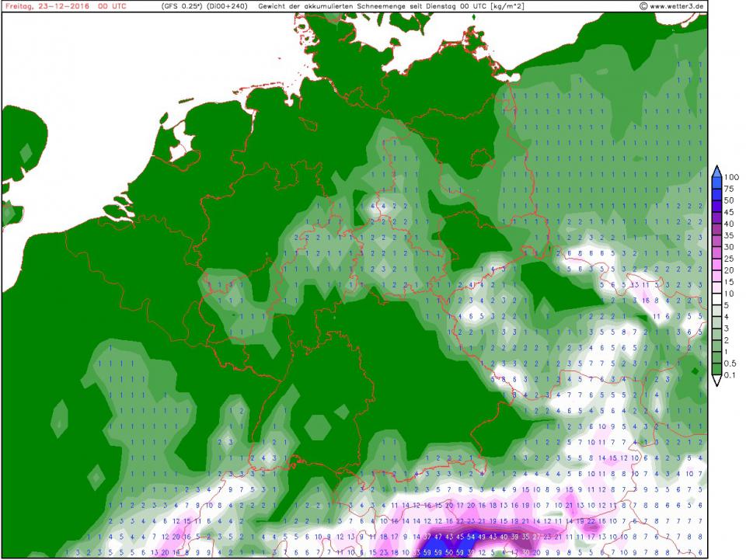Pick the dark green legend swatch between 0.1 and 0.5
Screen dimensions: 746x560
coord(715,368)
